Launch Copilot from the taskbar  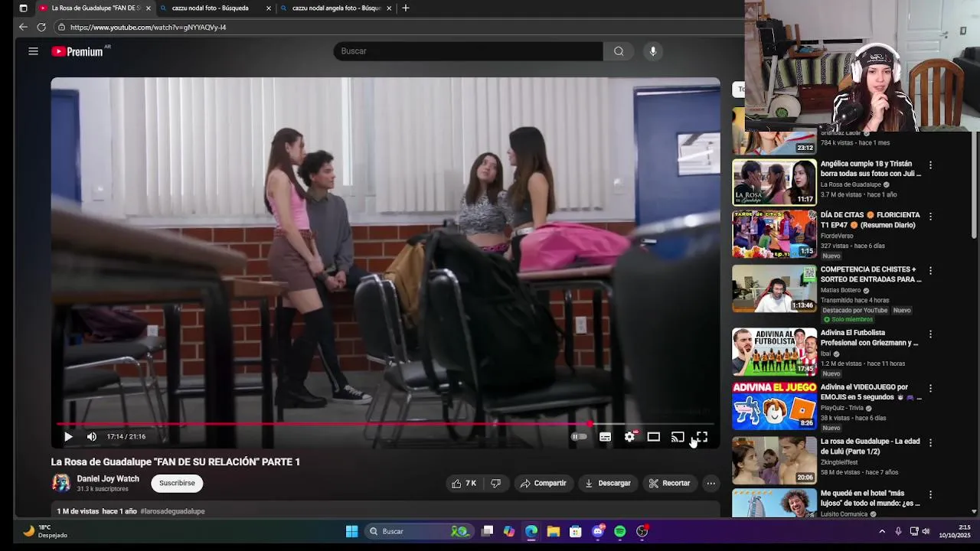tap(509, 531)
